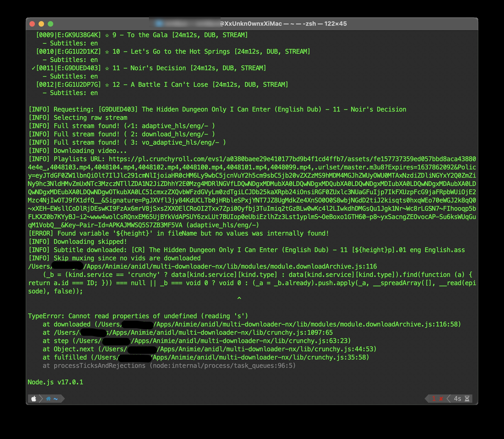
Task: Click the 4s execution time segment
Action: click(457, 399)
